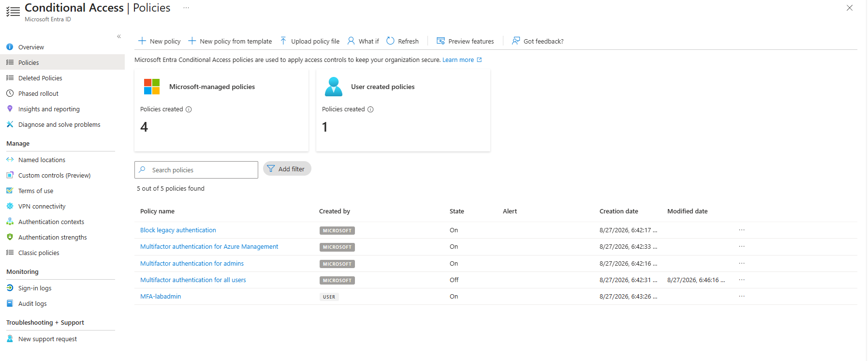Viewport: 868px width, 361px height.
Task: Open Multifactor authentication for all users policy
Action: 193,280
